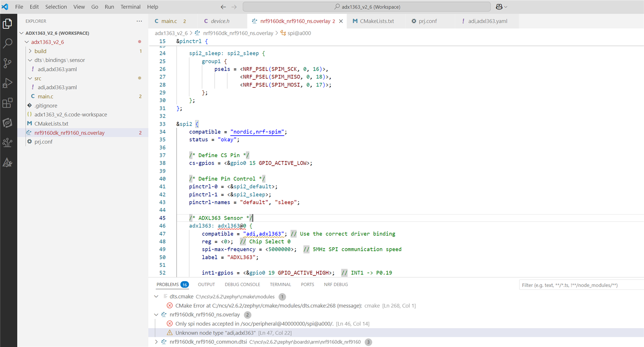644x347 pixels.
Task: Open the Go menu
Action: point(95,7)
